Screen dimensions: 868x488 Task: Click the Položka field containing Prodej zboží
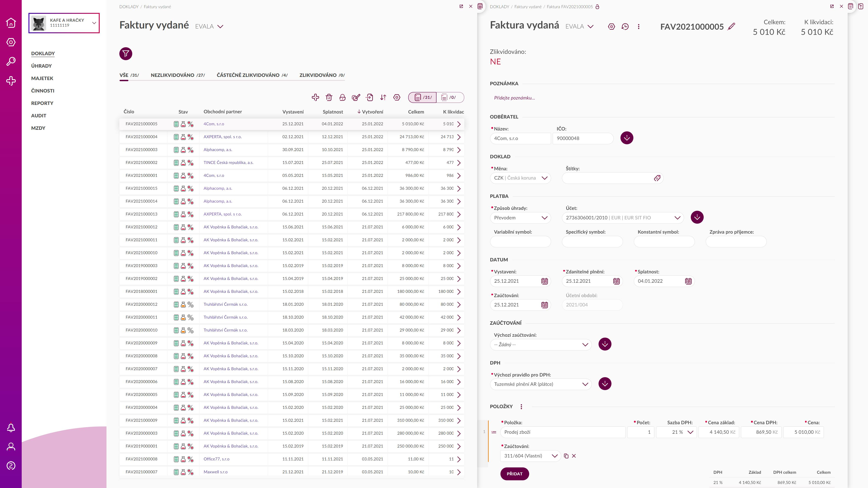(563, 432)
